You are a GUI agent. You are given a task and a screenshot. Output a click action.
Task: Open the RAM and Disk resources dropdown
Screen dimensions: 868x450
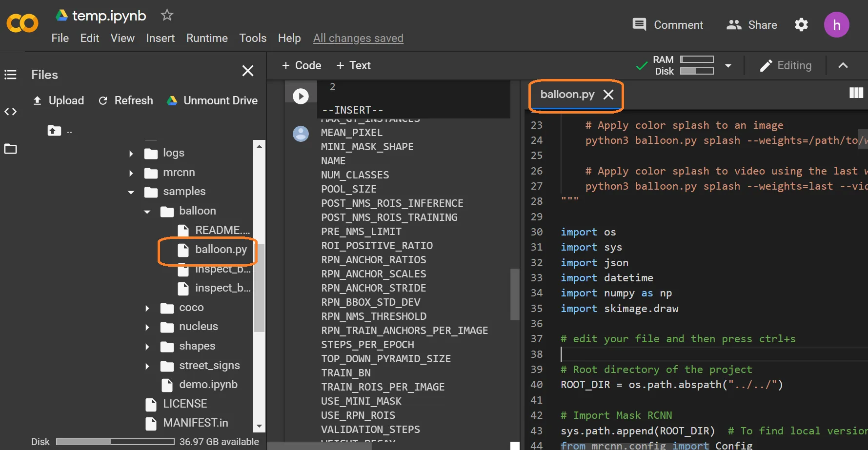click(x=728, y=65)
